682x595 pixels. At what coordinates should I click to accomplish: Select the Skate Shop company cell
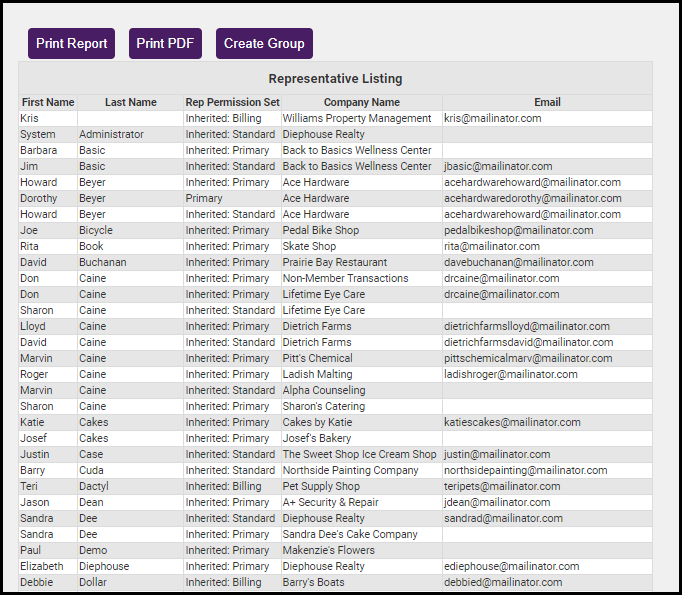pyautogui.click(x=362, y=246)
